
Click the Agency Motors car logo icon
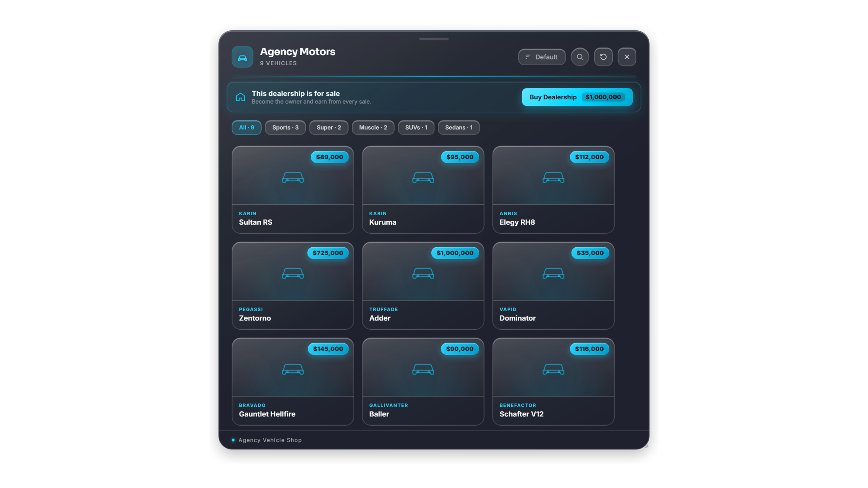242,57
